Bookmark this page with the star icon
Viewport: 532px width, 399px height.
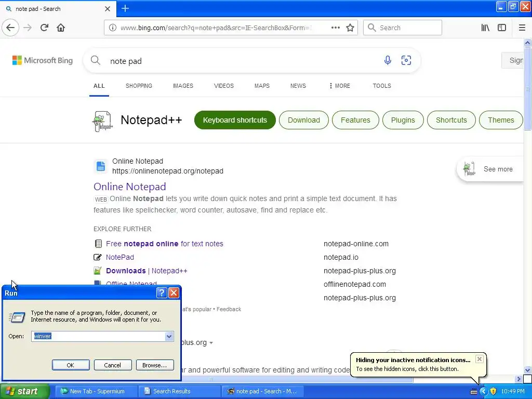tap(350, 28)
